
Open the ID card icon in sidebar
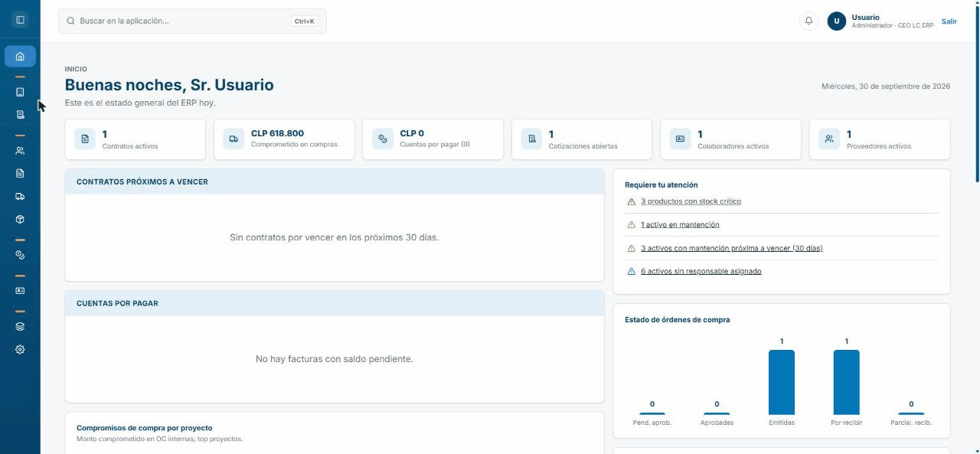pyautogui.click(x=20, y=291)
